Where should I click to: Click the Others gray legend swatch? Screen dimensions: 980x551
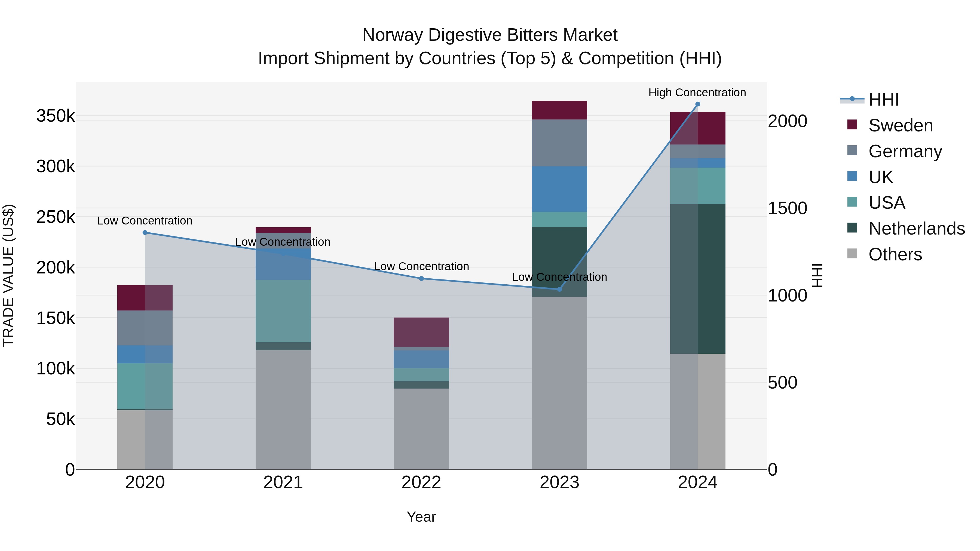852,254
